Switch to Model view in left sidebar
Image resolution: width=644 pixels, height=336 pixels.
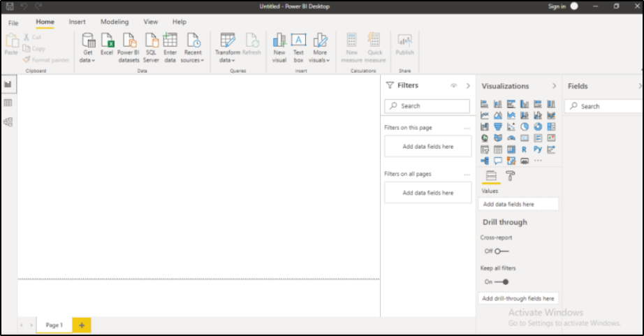(8, 122)
